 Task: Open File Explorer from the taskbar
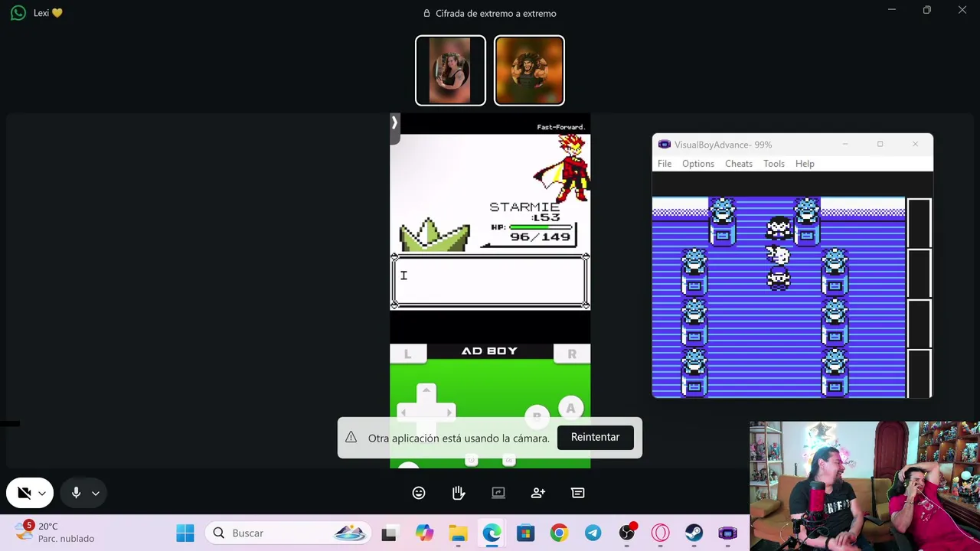point(458,533)
